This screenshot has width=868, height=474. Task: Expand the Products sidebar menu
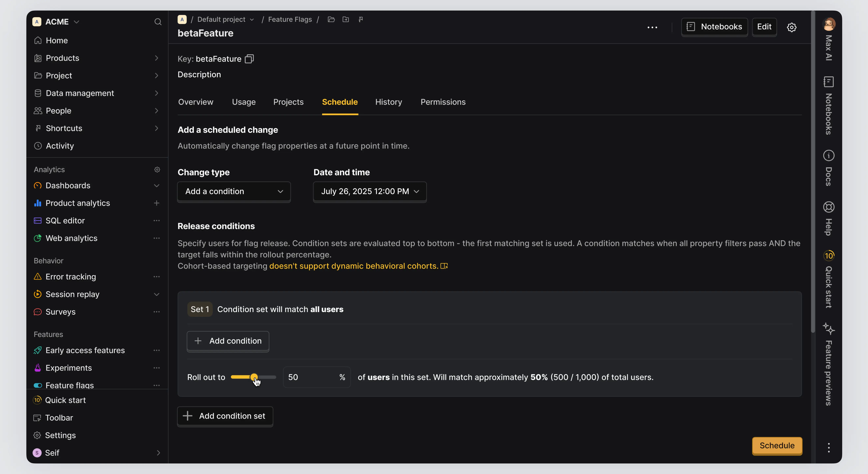[156, 58]
